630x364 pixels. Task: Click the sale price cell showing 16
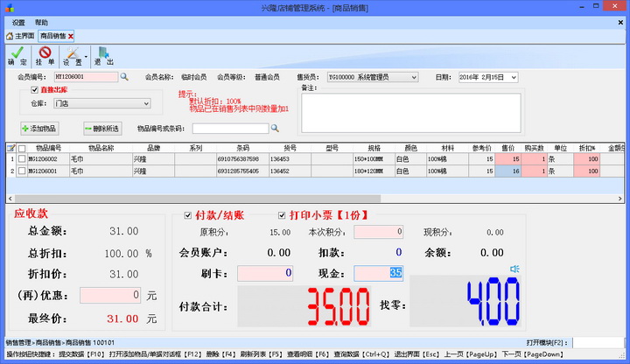click(507, 171)
